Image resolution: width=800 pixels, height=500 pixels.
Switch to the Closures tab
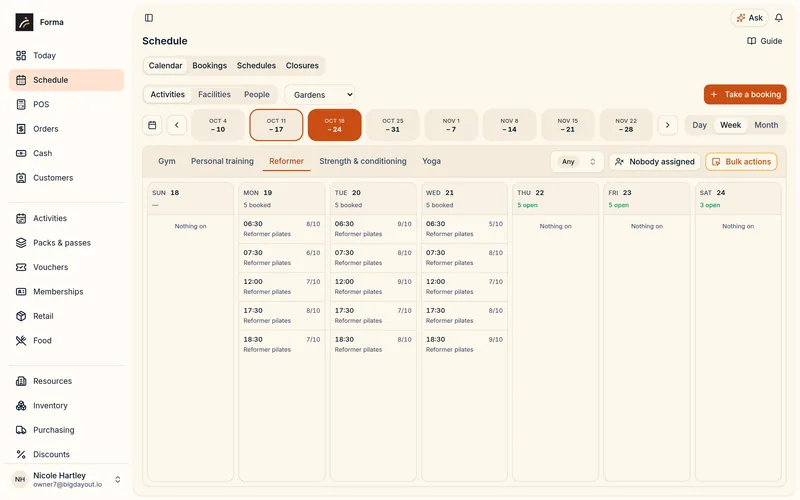coord(302,65)
